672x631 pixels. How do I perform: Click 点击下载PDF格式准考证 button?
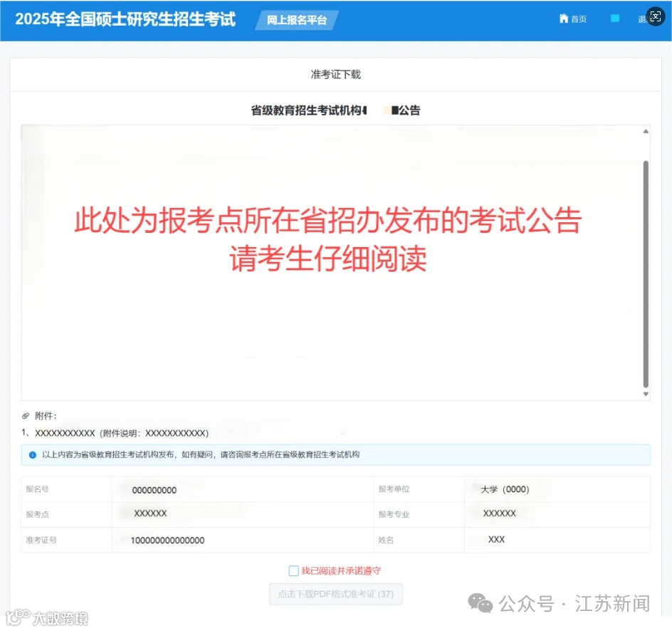(335, 594)
